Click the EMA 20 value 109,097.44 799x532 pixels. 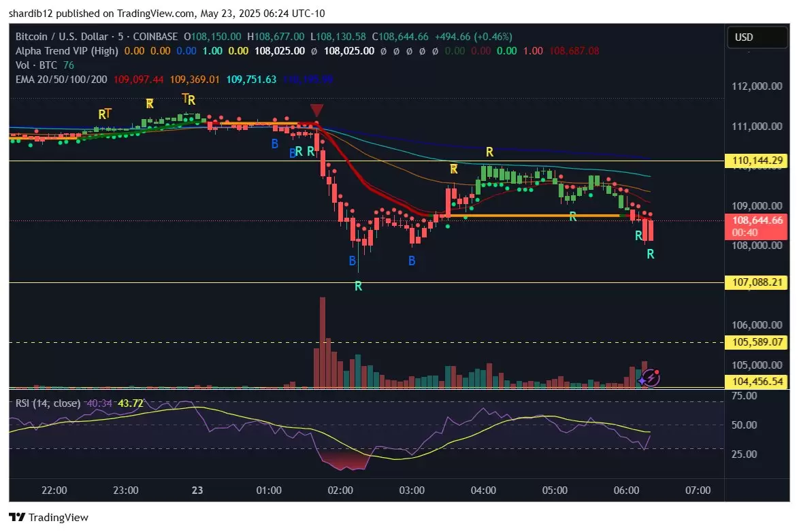pyautogui.click(x=139, y=80)
